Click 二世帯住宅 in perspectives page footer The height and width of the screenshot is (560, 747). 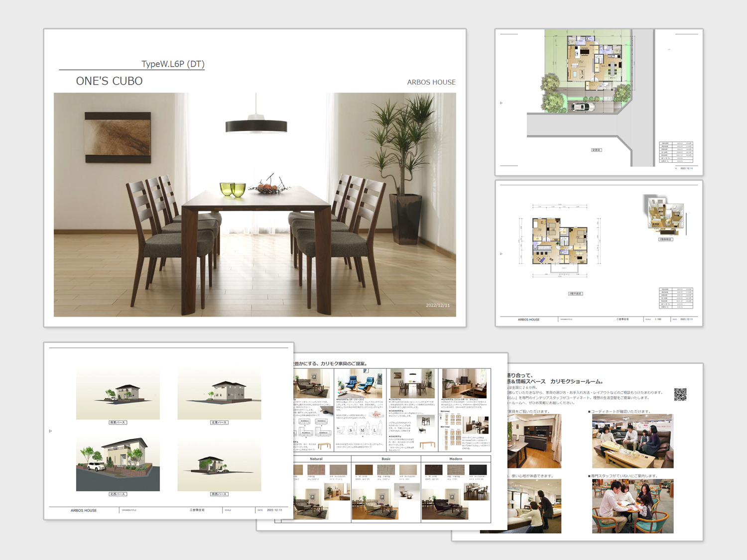click(197, 510)
